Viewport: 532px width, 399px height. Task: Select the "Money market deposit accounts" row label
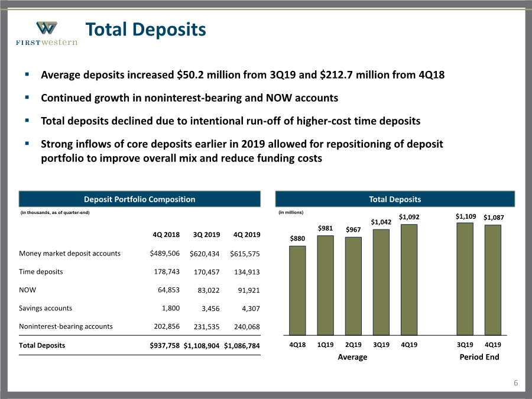click(x=70, y=254)
